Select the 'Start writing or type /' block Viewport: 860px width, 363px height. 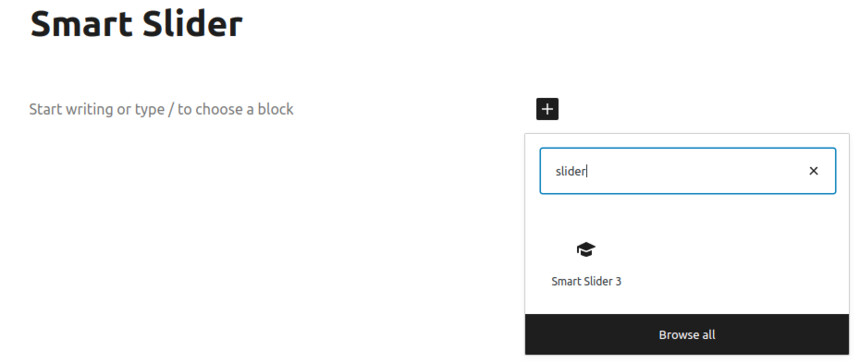(x=161, y=109)
